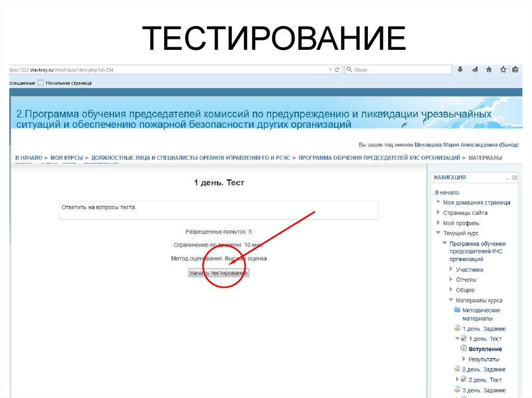Open the Методические материалы folder icon
The width and height of the screenshot is (532, 398).
click(457, 310)
